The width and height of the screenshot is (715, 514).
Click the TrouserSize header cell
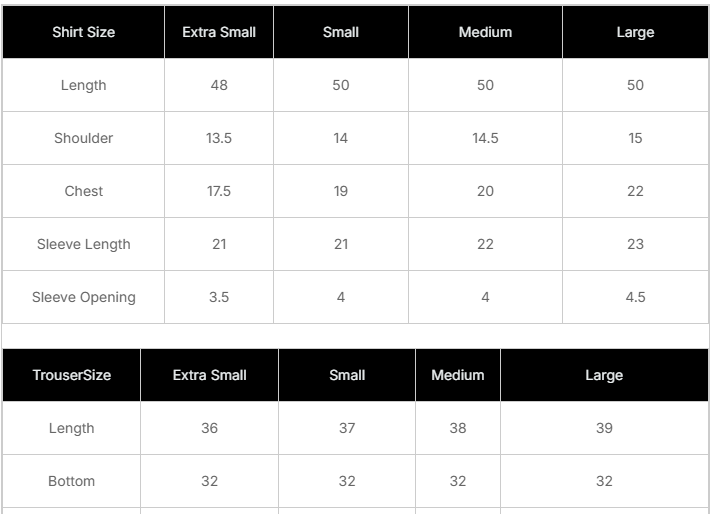[71, 375]
